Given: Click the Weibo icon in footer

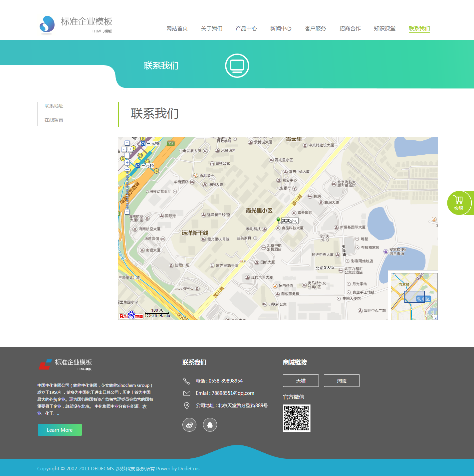Looking at the screenshot, I should point(189,425).
